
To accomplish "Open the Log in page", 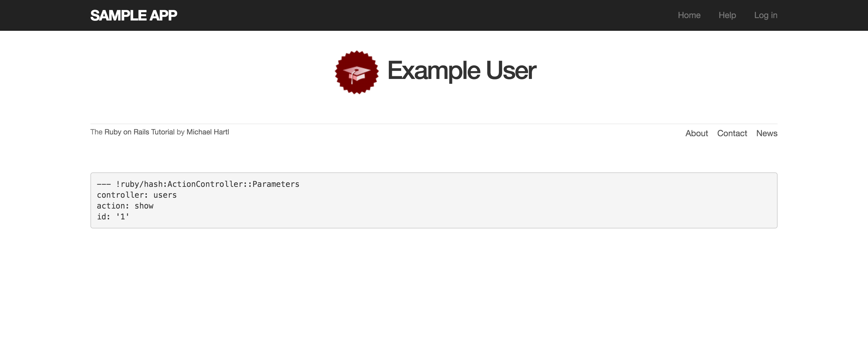I will tap(765, 15).
